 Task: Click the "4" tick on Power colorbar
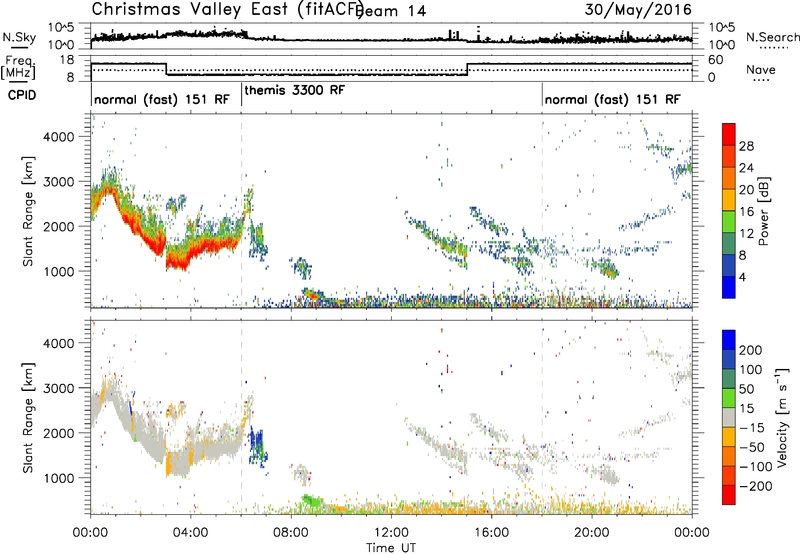pos(742,277)
